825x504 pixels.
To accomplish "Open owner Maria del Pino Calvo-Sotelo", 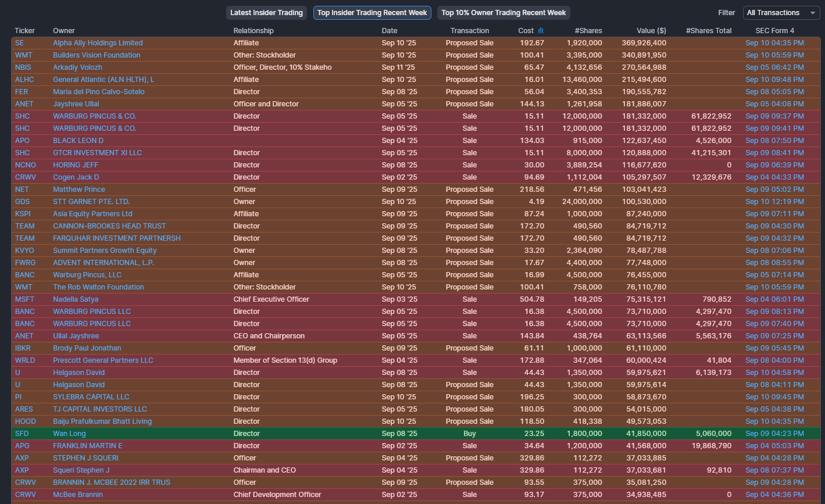I will pyautogui.click(x=99, y=92).
